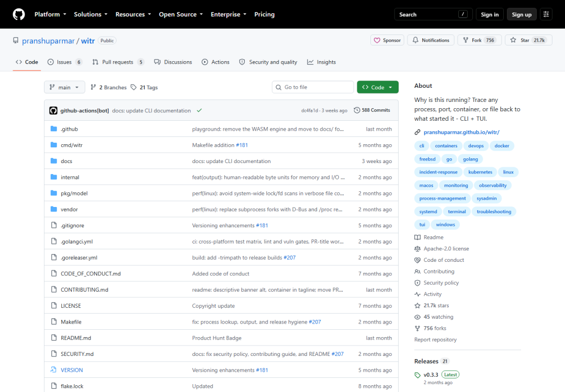
Task: Open the README.md file
Action: [x=76, y=338]
